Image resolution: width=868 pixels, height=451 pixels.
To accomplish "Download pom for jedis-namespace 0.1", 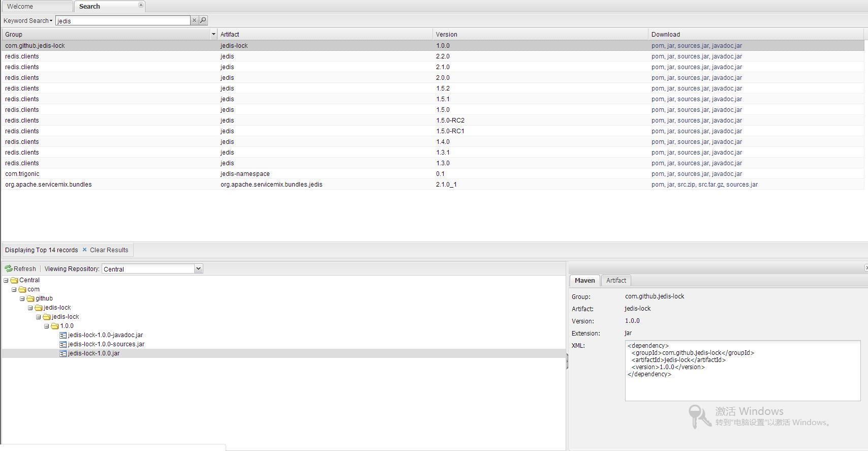I will click(x=658, y=174).
